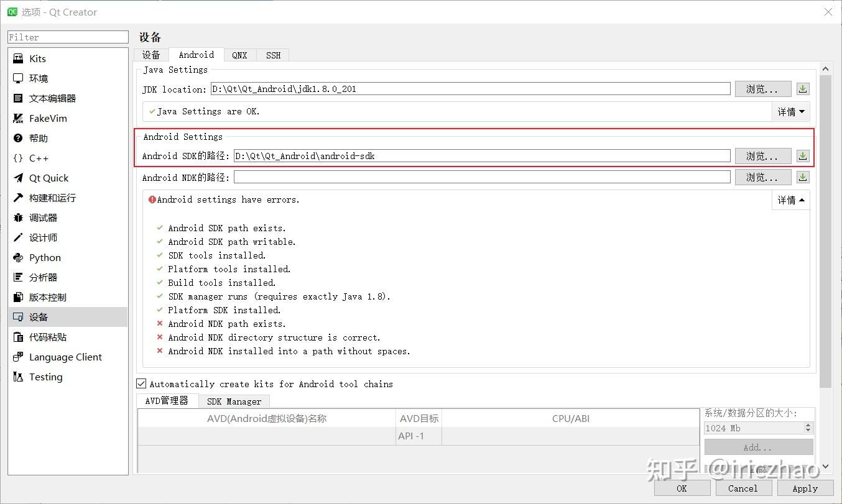This screenshot has height=504, width=842.
Task: Click the CPU/ABI column header
Action: [x=571, y=418]
